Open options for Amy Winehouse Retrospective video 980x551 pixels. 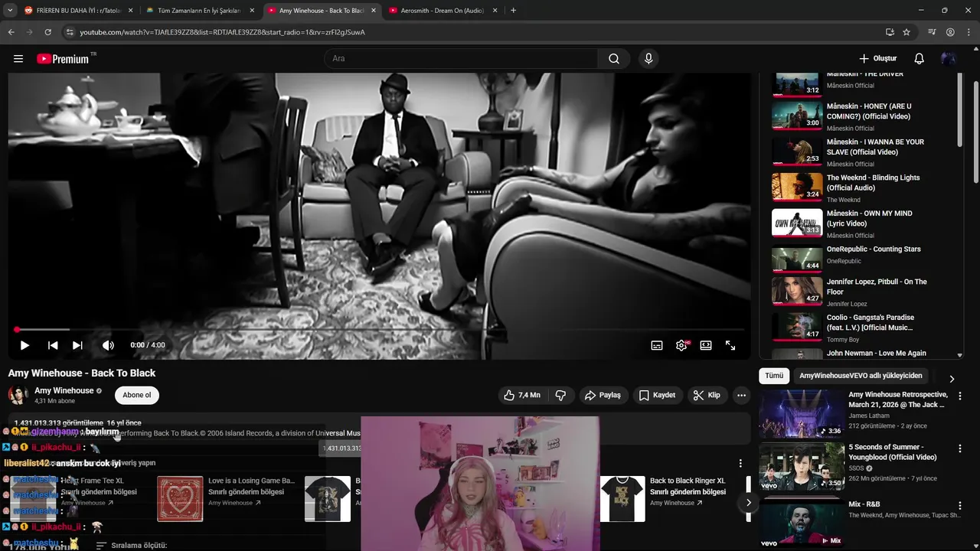tap(960, 396)
